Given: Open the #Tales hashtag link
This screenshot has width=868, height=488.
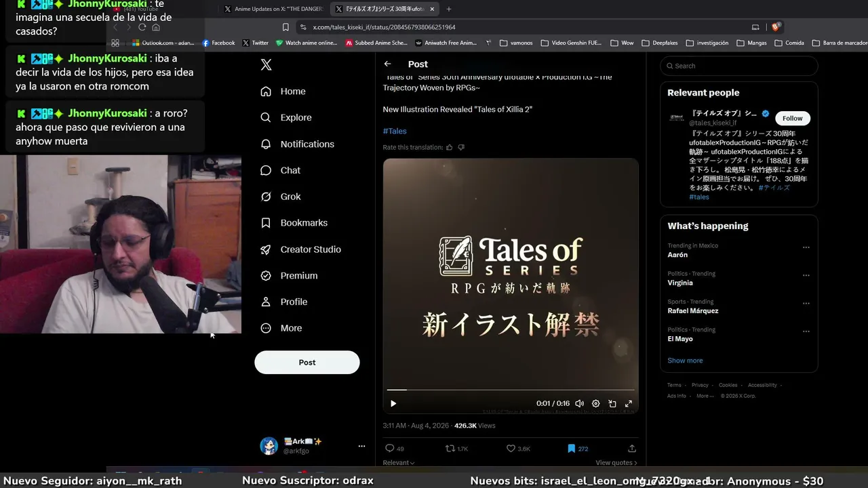Looking at the screenshot, I should (395, 131).
